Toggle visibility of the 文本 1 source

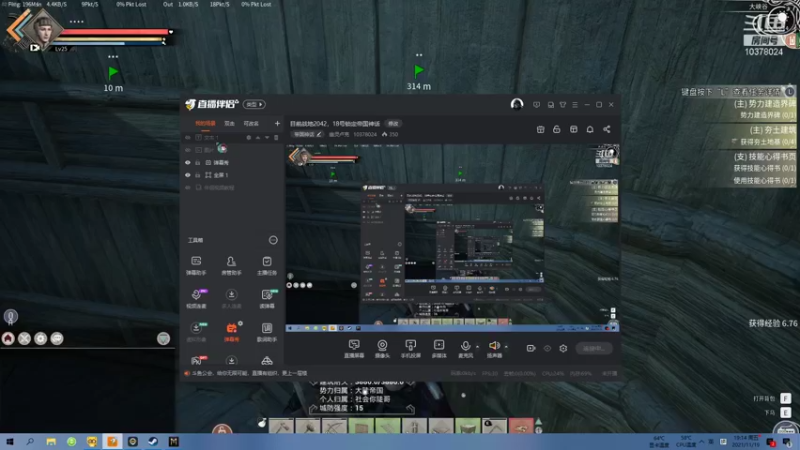click(188, 138)
